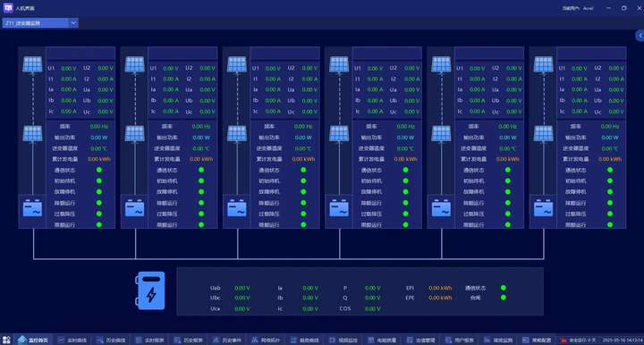
Task: Open the Z11 inverter monitoring dropdown
Action: click(x=40, y=23)
